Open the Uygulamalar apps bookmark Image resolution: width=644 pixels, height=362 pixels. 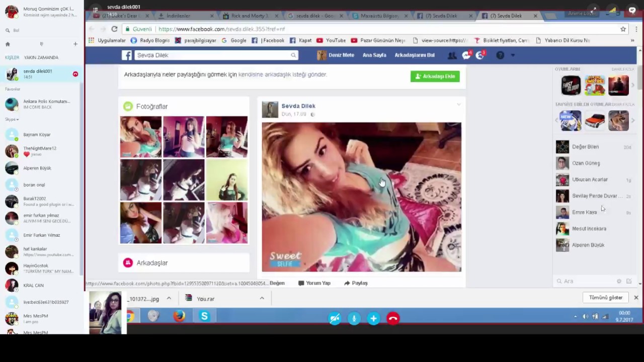108,40
